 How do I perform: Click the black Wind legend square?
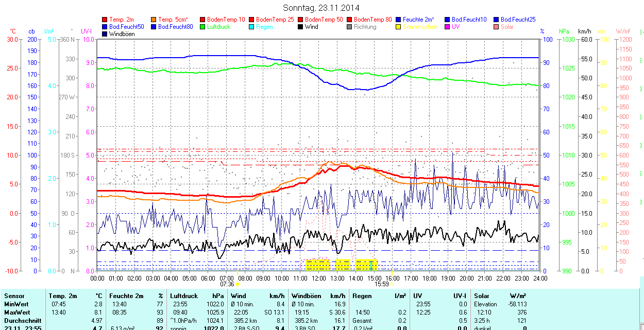coord(301,27)
